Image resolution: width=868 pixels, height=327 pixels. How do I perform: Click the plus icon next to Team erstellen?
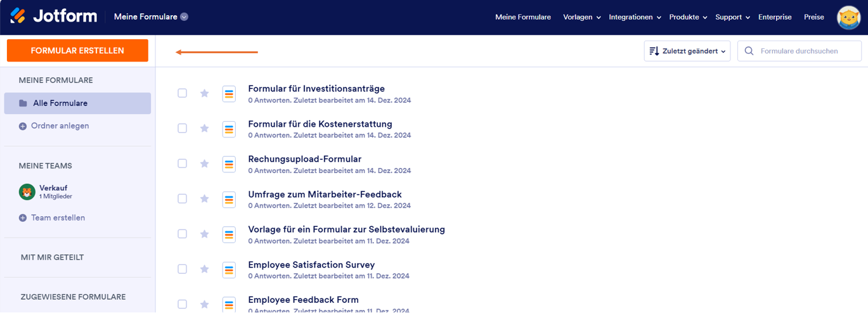23,218
